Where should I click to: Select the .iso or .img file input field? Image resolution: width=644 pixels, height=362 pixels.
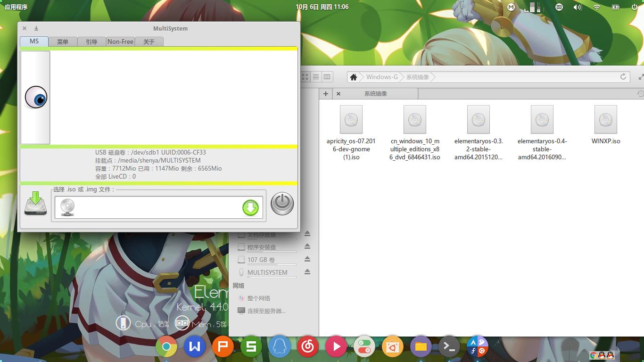click(x=158, y=207)
